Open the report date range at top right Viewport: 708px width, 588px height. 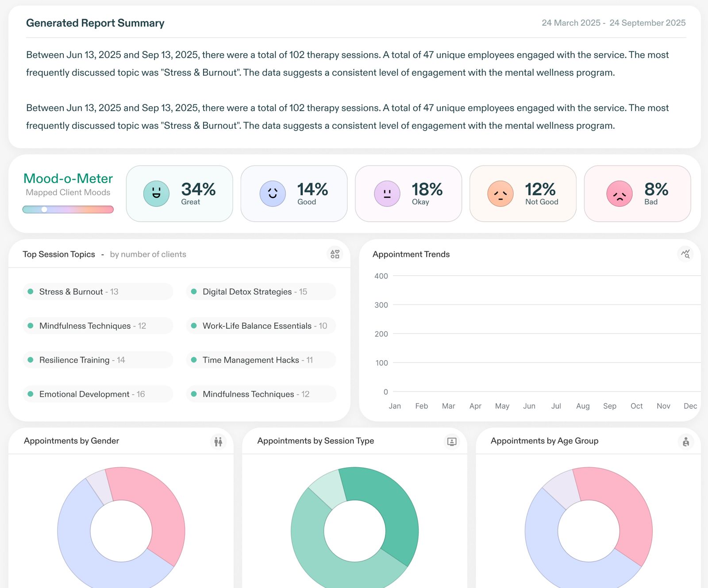tap(613, 23)
